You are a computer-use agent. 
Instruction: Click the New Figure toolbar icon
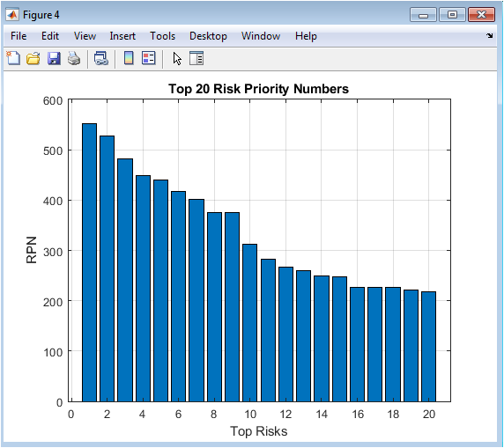click(13, 58)
